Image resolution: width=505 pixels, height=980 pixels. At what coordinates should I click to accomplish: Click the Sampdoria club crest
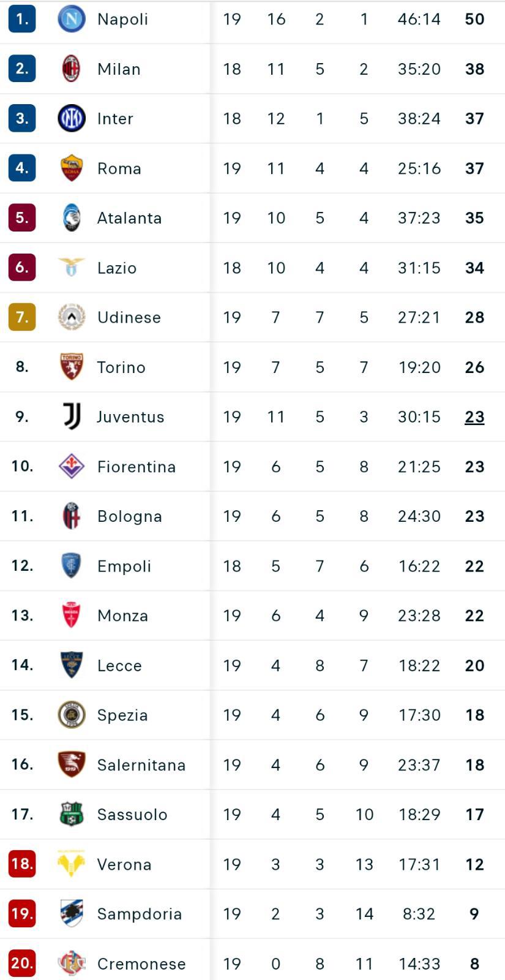click(x=71, y=913)
